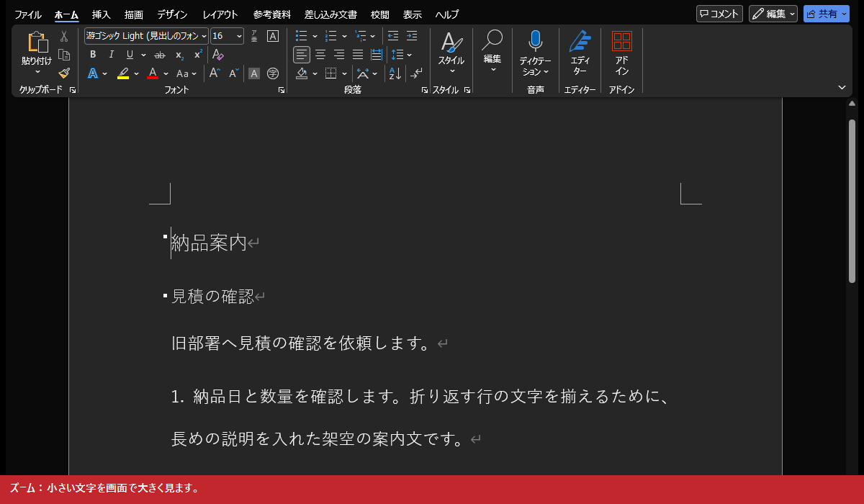The width and height of the screenshot is (864, 504).
Task: Apply superscript formatting
Action: click(x=198, y=55)
